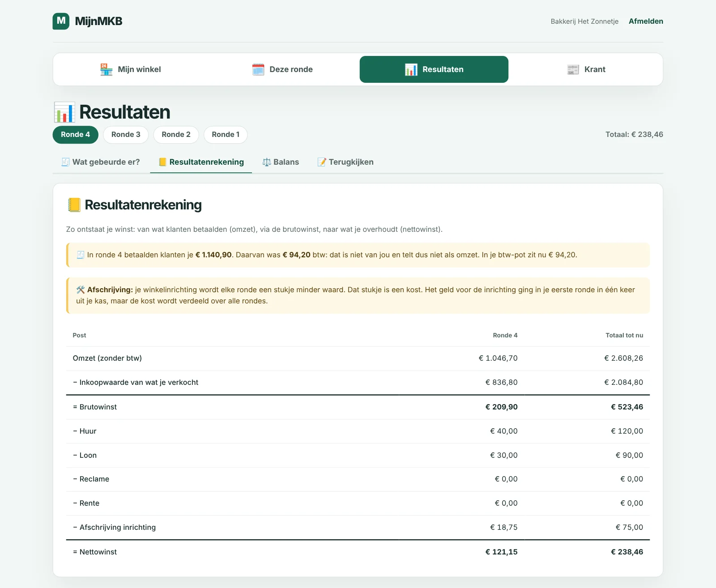Open the Mijn winkel tab
The image size is (716, 588).
130,69
